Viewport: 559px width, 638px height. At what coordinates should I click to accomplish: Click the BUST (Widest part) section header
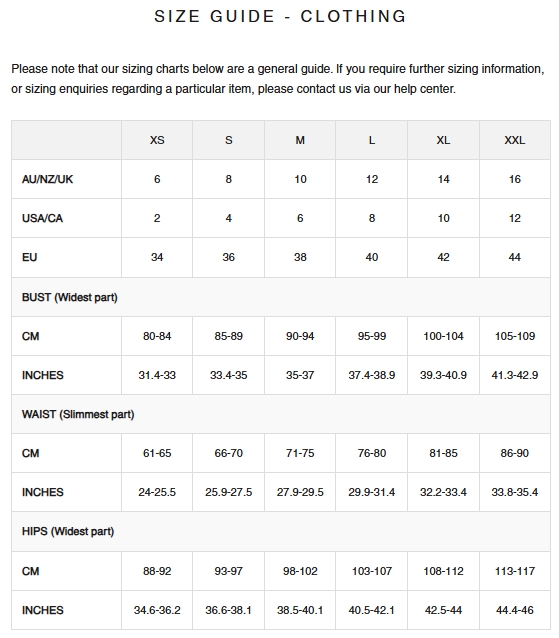pyautogui.click(x=70, y=297)
